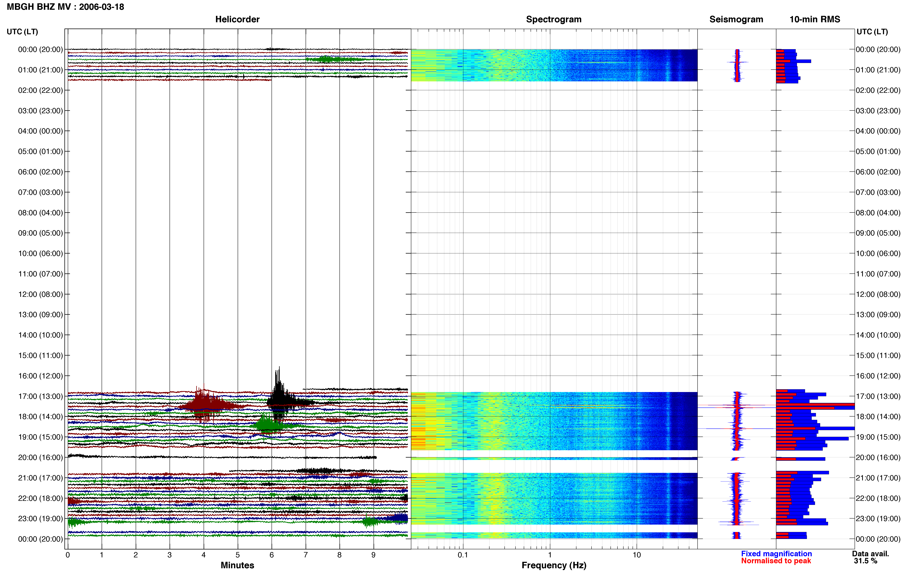Viewport: 924px width, 578px height.
Task: Click the left '19:00 (15:00)' time label
Action: pyautogui.click(x=40, y=437)
